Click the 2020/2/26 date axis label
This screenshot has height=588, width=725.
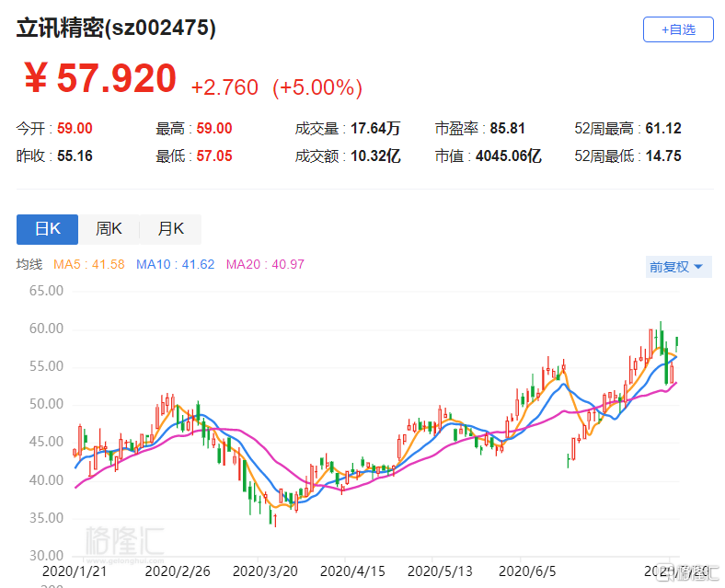(178, 571)
